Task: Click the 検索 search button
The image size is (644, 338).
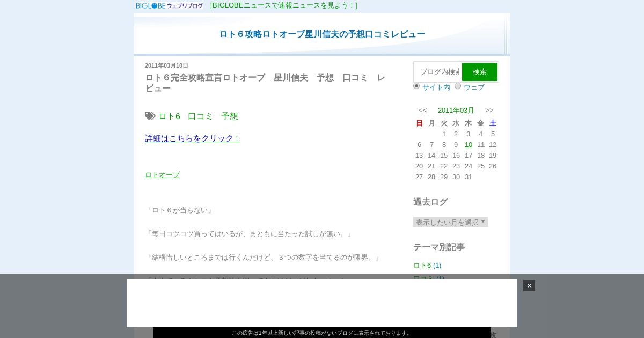Action: coord(480,72)
